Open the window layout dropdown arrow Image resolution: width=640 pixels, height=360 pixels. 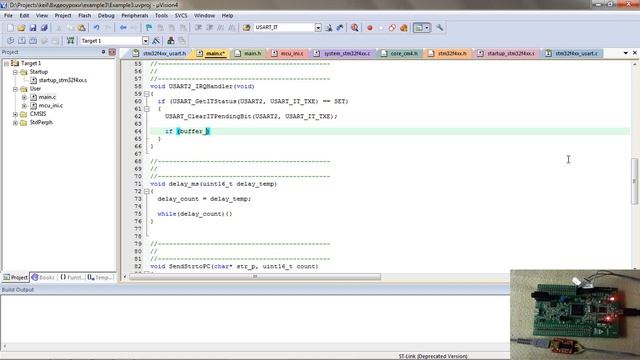click(427, 28)
